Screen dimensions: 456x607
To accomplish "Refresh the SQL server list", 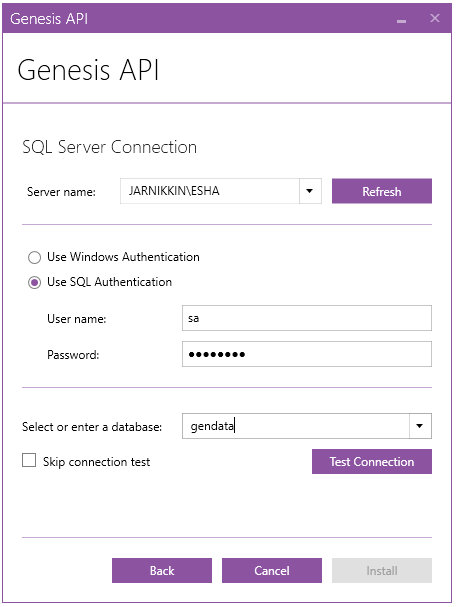I will 382,191.
